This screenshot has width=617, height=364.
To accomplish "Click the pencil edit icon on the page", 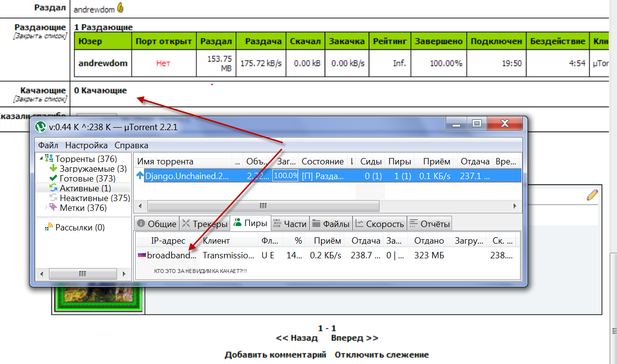I will (x=592, y=195).
